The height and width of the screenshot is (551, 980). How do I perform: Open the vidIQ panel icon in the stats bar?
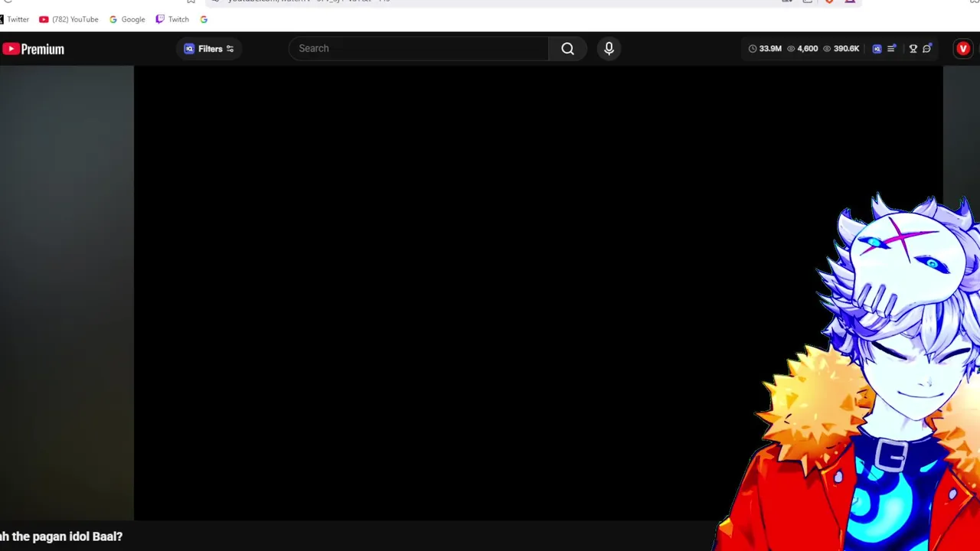pos(877,48)
